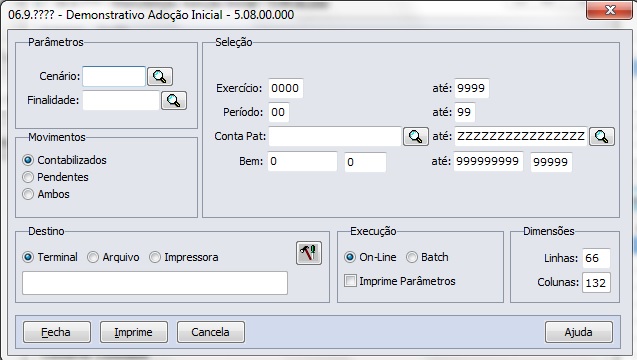
Task: Choose Terminal as destination
Action: [50, 257]
